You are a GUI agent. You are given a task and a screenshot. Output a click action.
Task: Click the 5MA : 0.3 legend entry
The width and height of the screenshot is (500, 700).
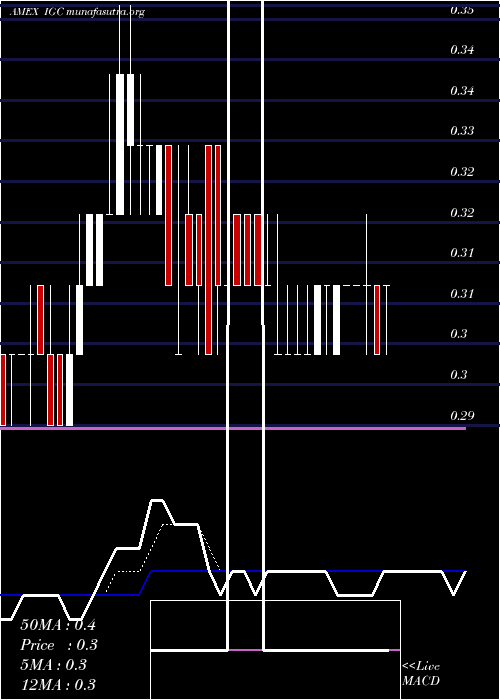(54, 665)
